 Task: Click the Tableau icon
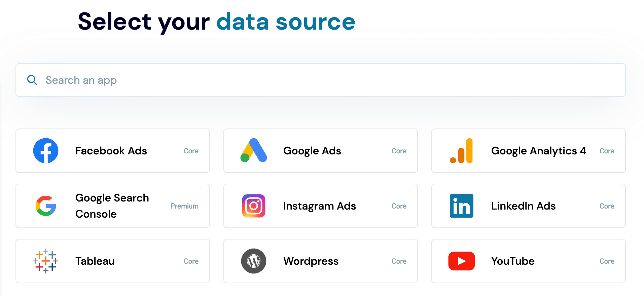[46, 261]
